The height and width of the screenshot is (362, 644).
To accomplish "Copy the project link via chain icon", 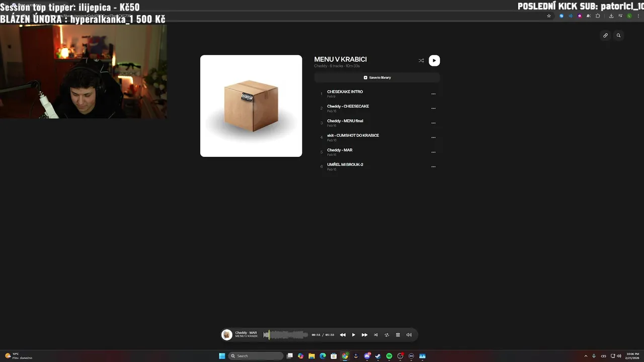I will pos(605,35).
